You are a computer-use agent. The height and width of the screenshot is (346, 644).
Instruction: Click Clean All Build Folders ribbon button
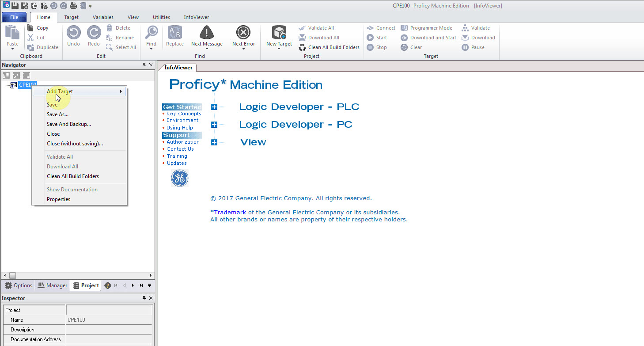pyautogui.click(x=329, y=47)
